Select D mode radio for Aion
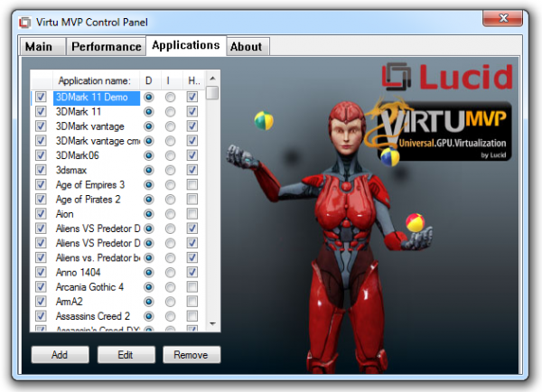542x392 pixels. click(x=149, y=214)
